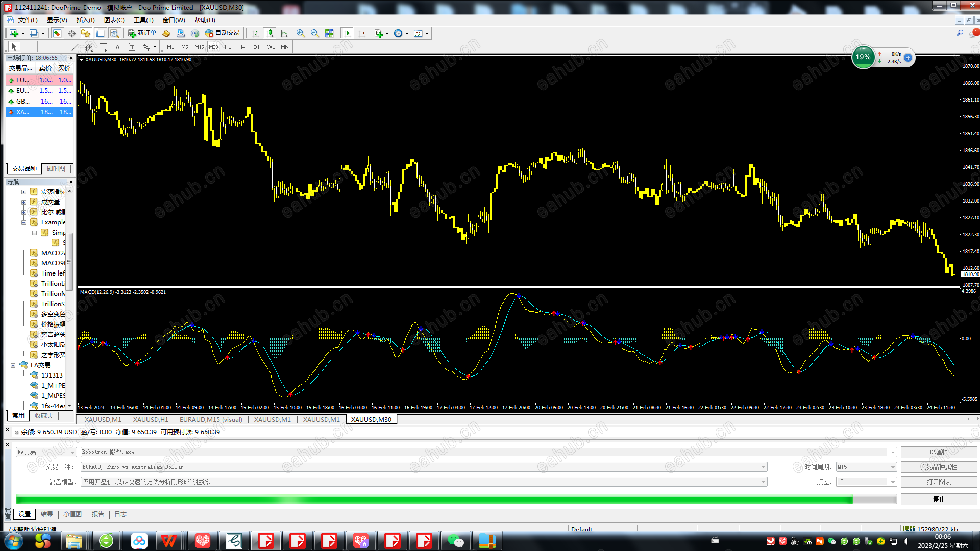This screenshot has height=551, width=980.
Task: Select the text label tool (A)
Action: 117,47
